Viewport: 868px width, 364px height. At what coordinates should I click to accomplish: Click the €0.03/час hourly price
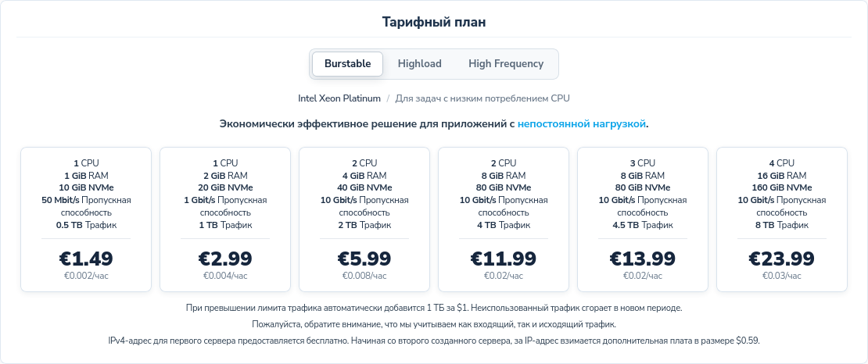coord(782,276)
